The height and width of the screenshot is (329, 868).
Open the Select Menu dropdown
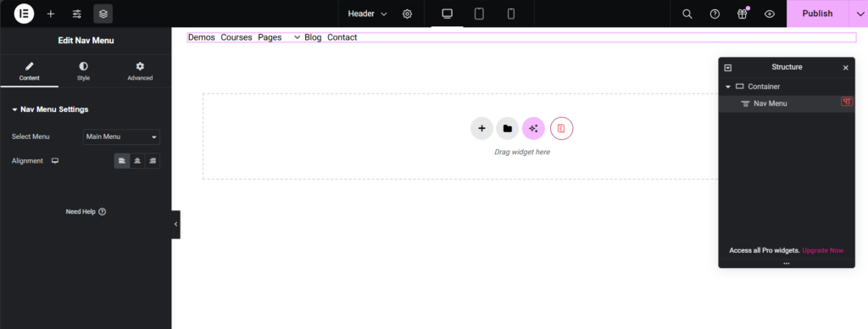[121, 137]
